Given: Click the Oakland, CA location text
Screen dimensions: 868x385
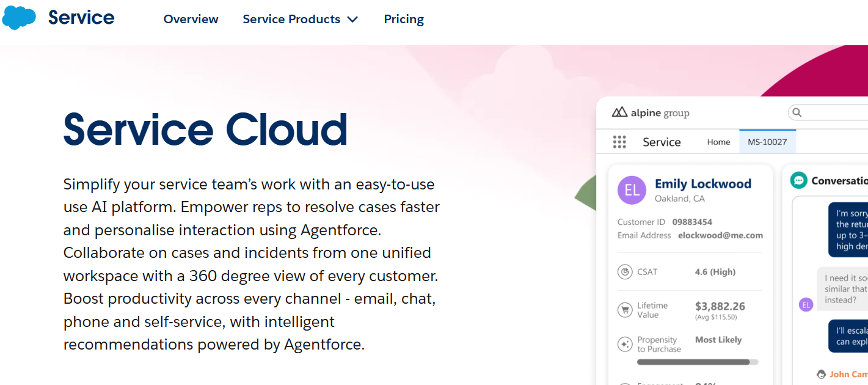Looking at the screenshot, I should click(679, 199).
